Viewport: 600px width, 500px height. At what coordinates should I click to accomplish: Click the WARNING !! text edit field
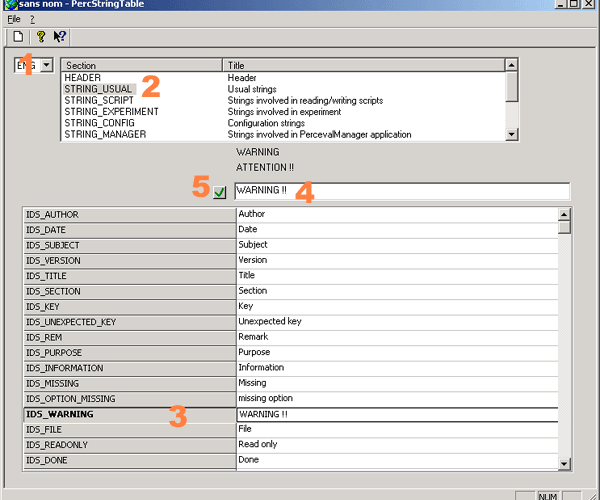[400, 191]
